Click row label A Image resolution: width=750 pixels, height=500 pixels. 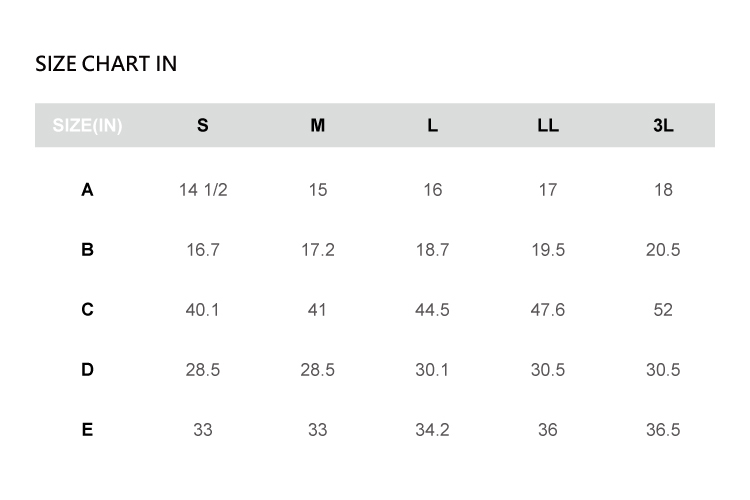87,190
